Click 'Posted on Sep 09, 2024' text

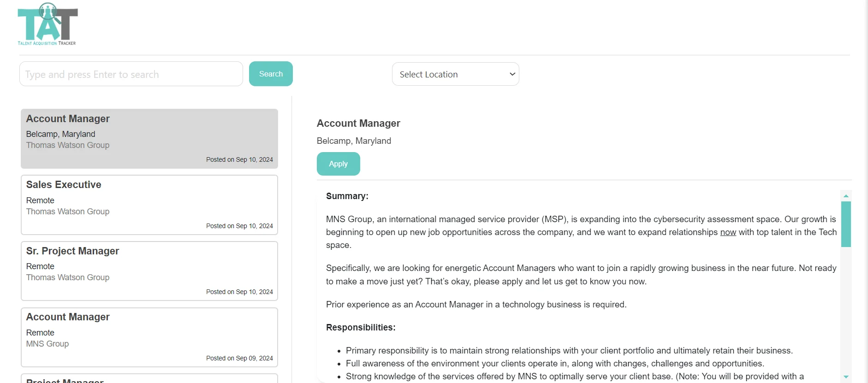239,358
